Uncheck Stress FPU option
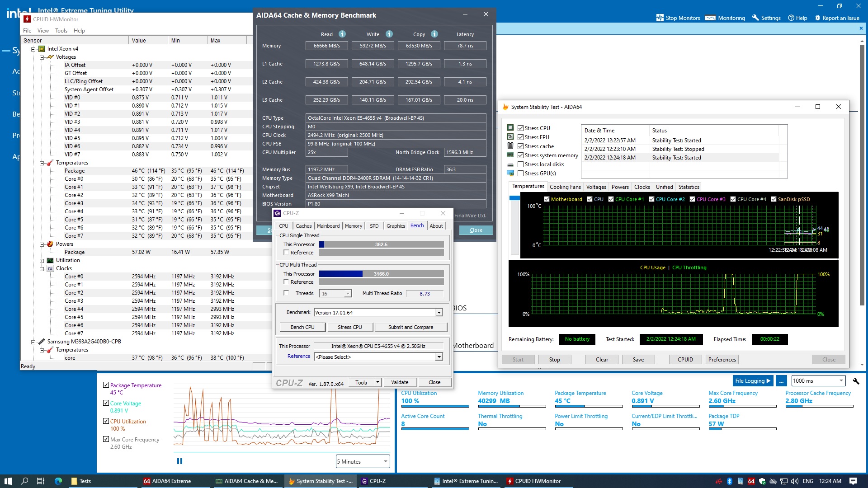 (520, 137)
